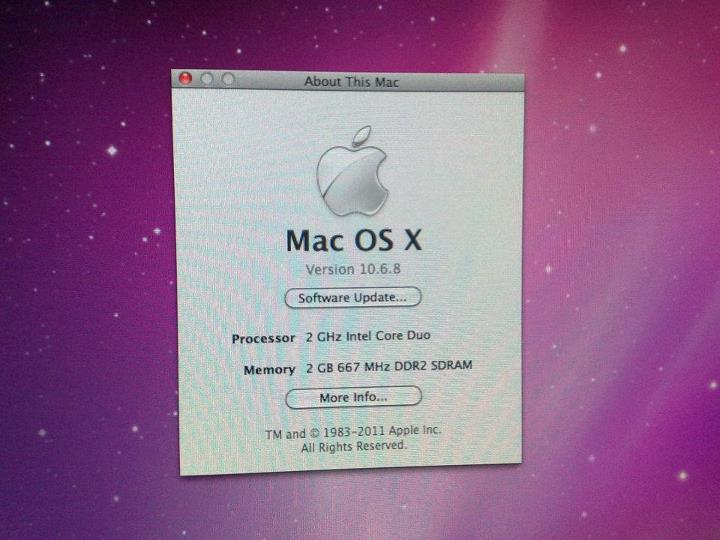Zoom the About This Mac window
720x540 pixels.
[228, 79]
